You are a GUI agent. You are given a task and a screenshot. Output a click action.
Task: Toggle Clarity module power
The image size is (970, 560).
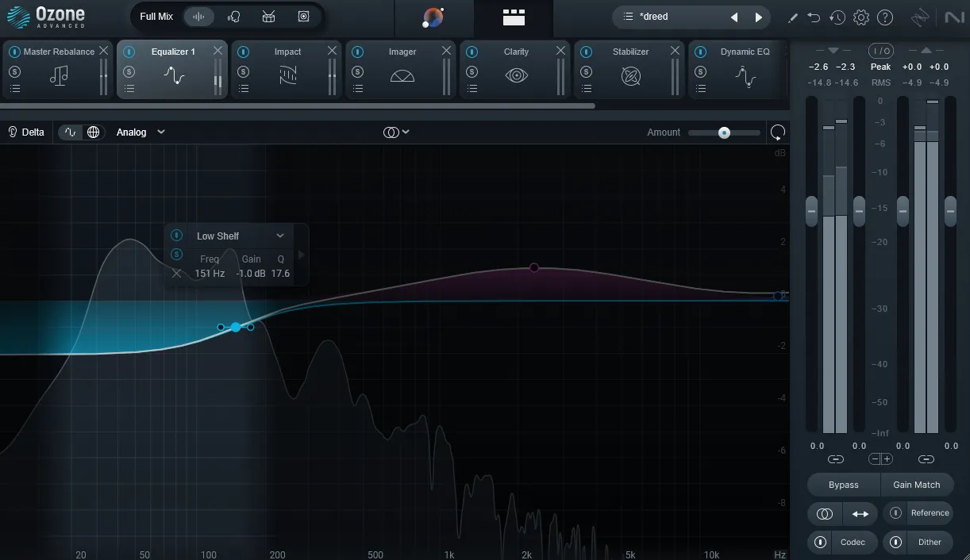pyautogui.click(x=472, y=52)
